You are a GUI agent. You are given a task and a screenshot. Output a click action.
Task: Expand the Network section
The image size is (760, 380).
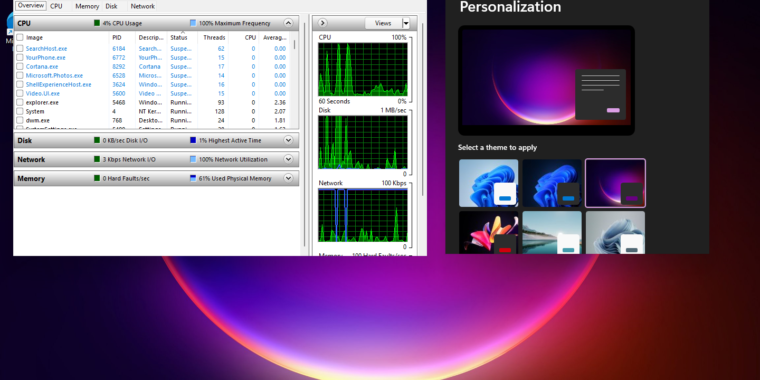[288, 159]
